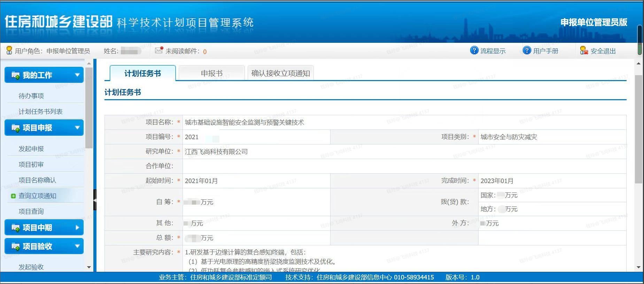Click green bullet beside 查询立项通知
Screen dimensions: 644x284
pyautogui.click(x=13, y=196)
